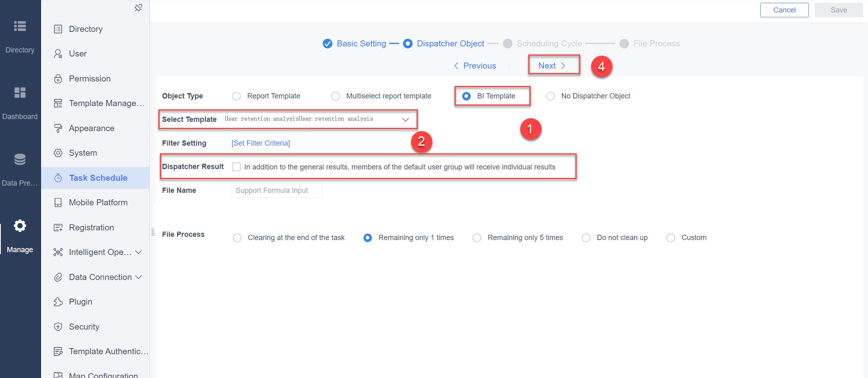The width and height of the screenshot is (868, 378).
Task: Click the User icon in the menu
Action: point(58,54)
